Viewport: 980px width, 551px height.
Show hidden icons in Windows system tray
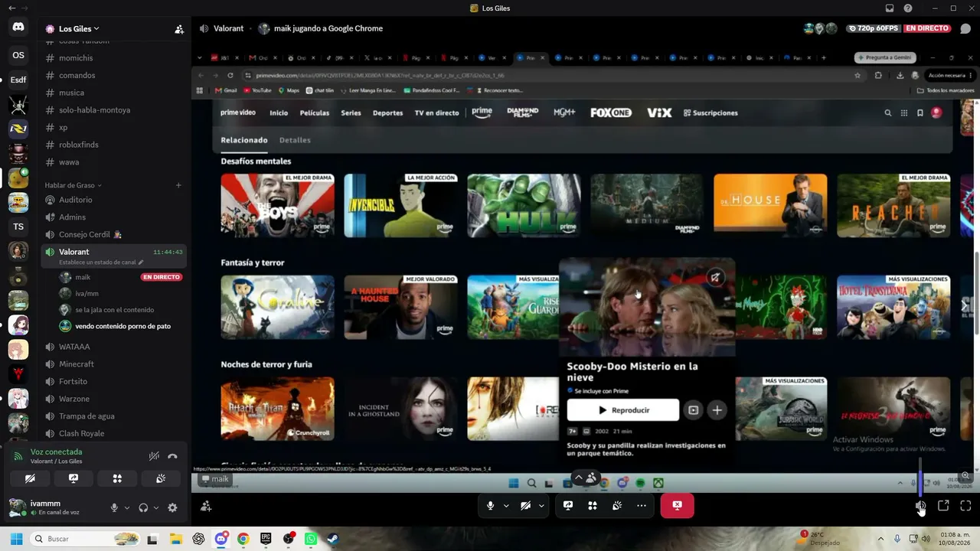pyautogui.click(x=880, y=539)
